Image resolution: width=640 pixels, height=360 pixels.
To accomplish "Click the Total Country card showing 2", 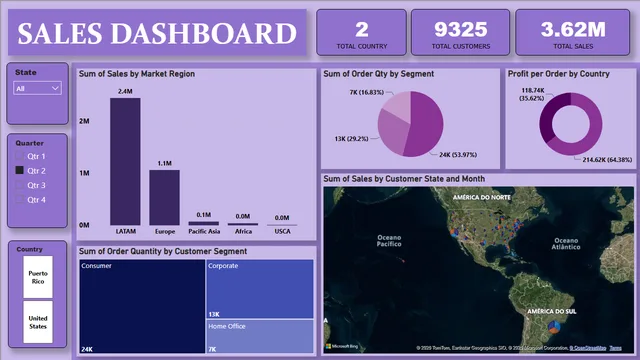I will [361, 33].
